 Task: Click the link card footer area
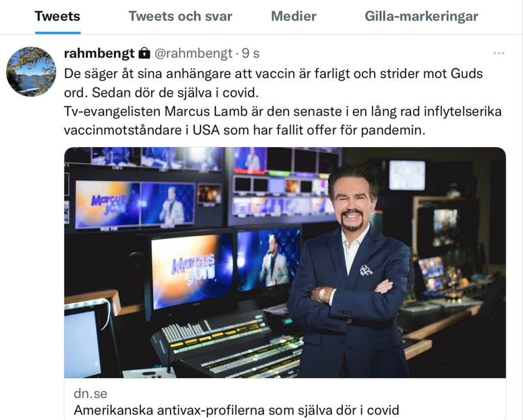[285, 399]
